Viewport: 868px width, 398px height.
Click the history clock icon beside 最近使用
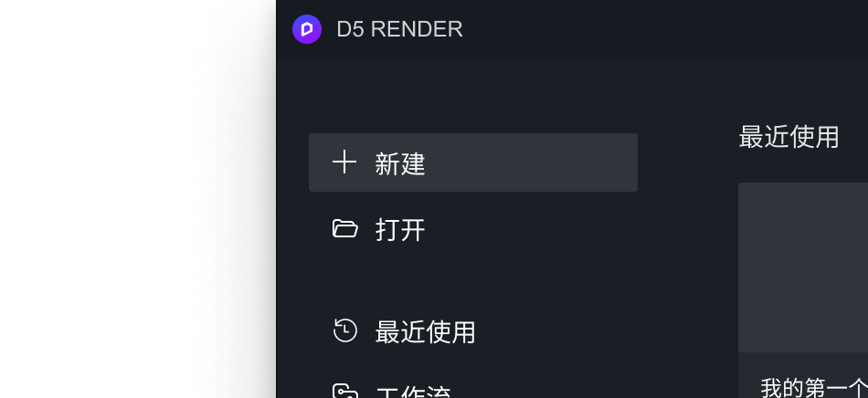click(344, 330)
